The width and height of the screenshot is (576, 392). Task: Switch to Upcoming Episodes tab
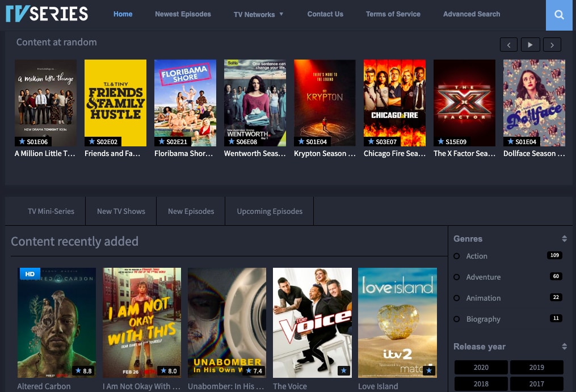pyautogui.click(x=270, y=211)
